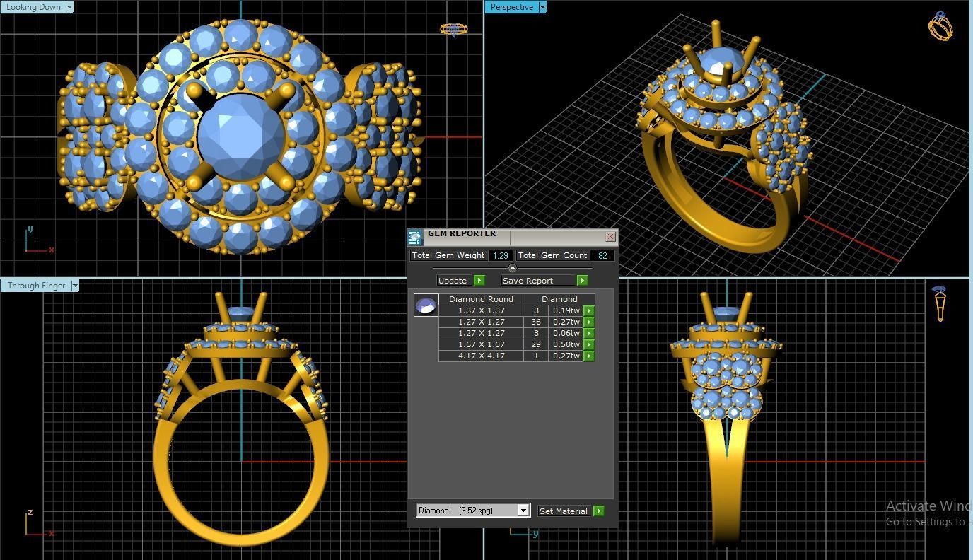Click the Set Material button label

[x=564, y=511]
